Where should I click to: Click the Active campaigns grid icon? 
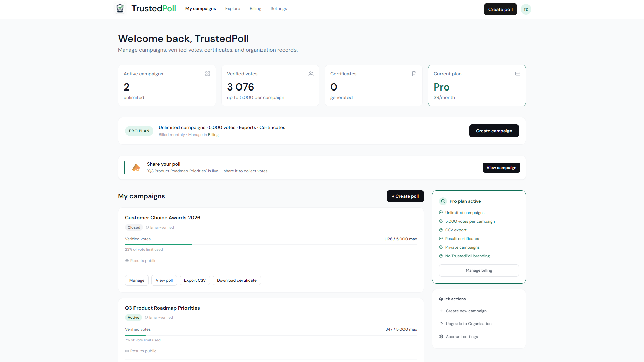point(208,74)
